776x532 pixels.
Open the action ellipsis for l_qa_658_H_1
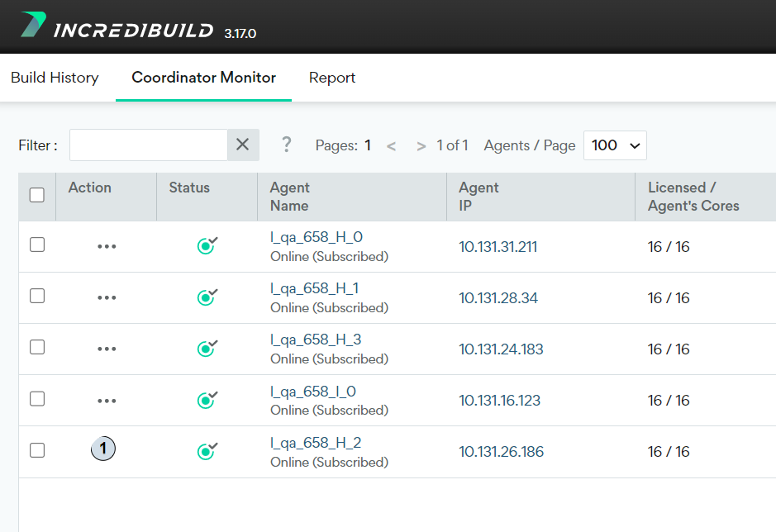pos(106,297)
